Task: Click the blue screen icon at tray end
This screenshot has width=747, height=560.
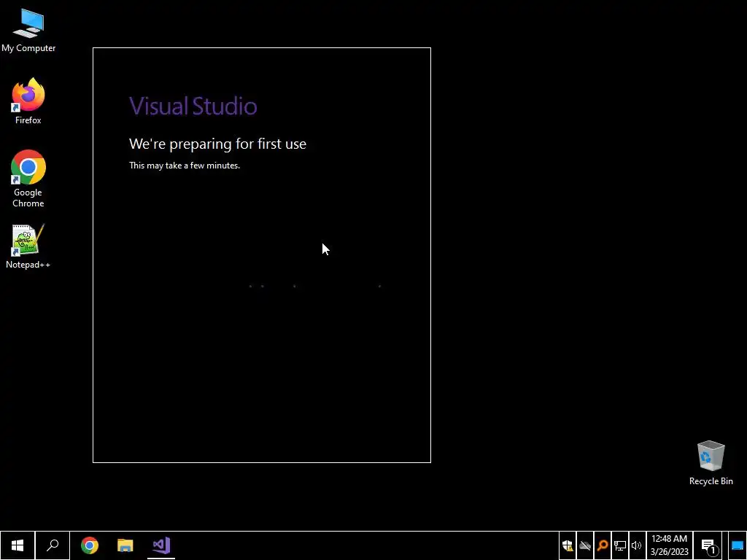Action: coord(738,545)
